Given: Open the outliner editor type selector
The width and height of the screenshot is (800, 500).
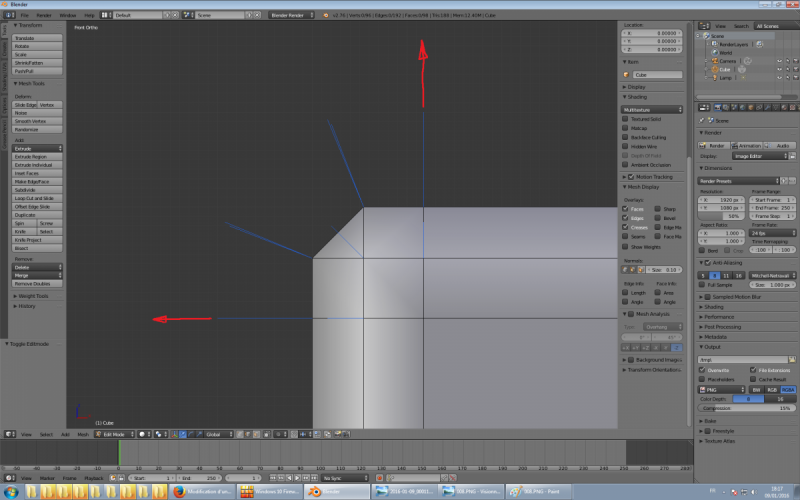Looking at the screenshot, I should point(704,26).
